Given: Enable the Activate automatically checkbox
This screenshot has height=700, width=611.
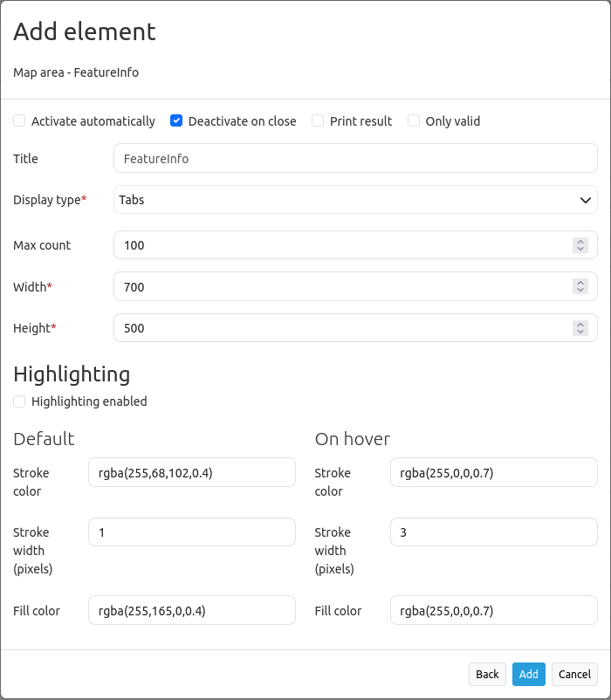Looking at the screenshot, I should pyautogui.click(x=19, y=121).
